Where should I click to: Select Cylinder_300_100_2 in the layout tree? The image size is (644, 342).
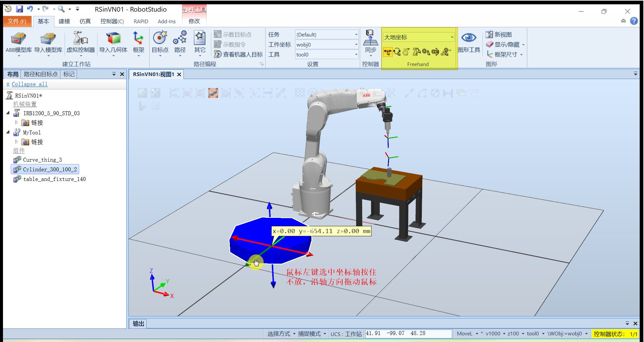(45, 169)
